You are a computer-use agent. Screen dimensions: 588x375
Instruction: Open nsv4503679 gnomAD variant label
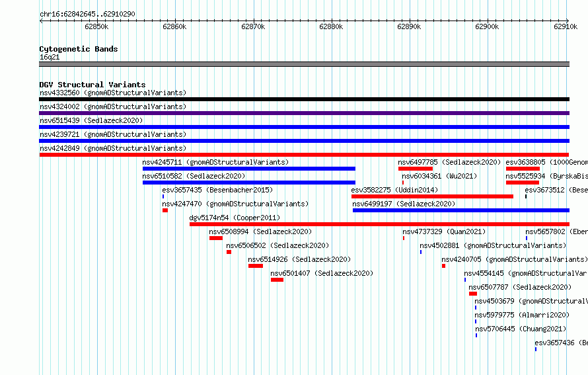531,301
